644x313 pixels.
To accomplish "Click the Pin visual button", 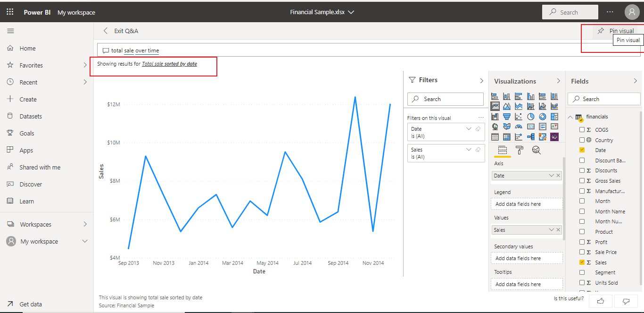I will coord(616,31).
